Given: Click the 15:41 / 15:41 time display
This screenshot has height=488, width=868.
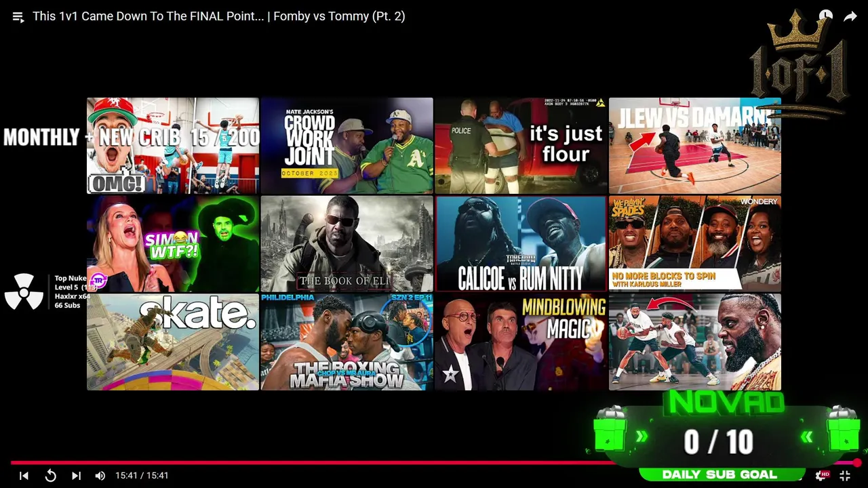Looking at the screenshot, I should click(x=142, y=476).
